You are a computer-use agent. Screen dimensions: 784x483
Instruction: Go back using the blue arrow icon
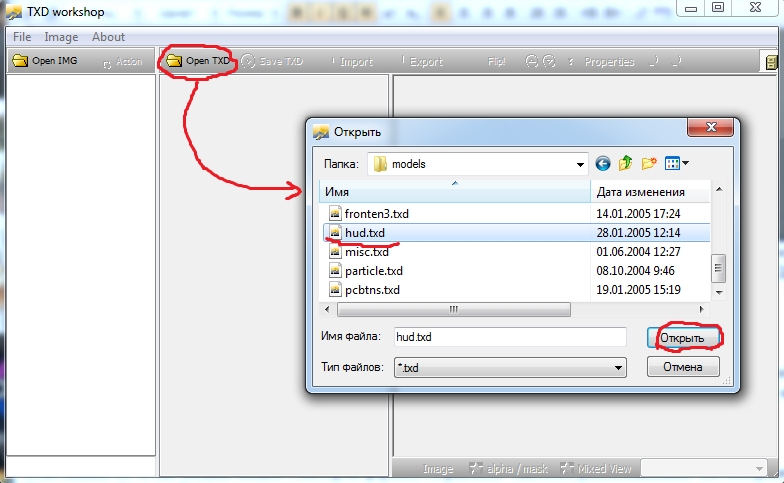point(603,164)
